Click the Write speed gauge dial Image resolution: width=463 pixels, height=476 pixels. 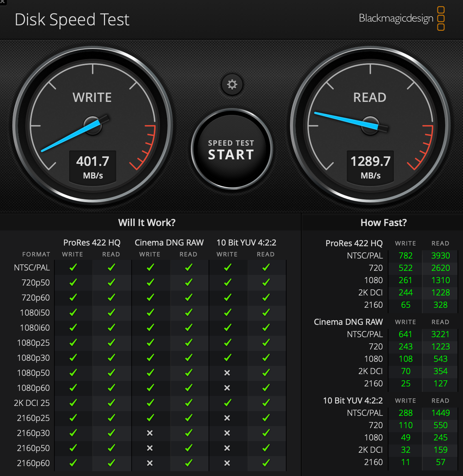coord(93,125)
